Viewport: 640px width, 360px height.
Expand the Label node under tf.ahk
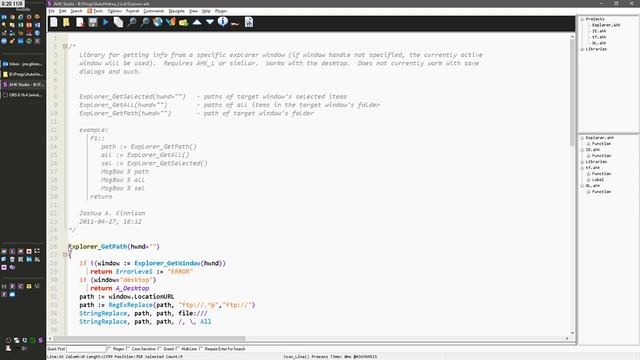pyautogui.click(x=589, y=180)
